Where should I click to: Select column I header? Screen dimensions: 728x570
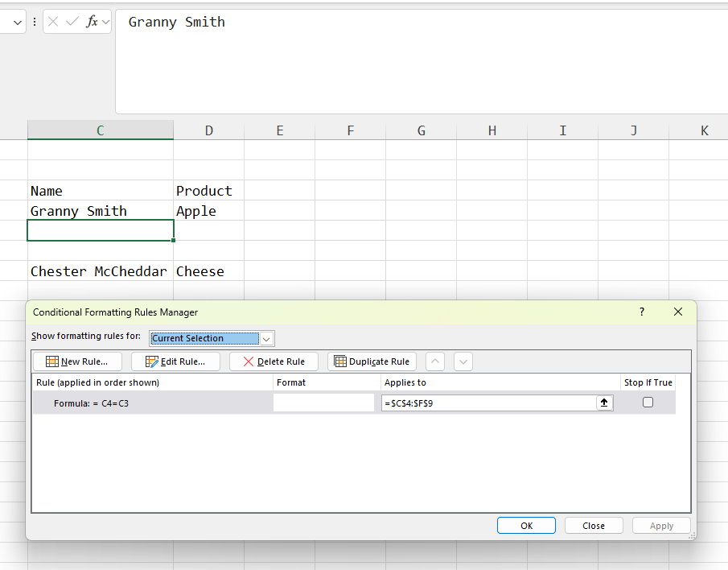[563, 130]
